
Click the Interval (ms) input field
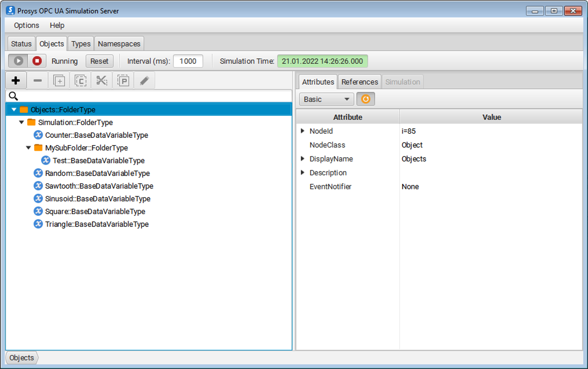click(x=188, y=61)
